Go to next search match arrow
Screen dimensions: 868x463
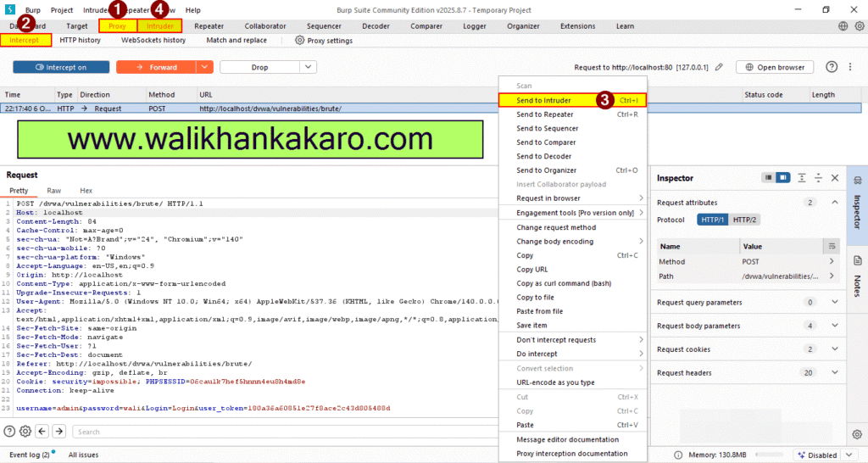click(58, 432)
